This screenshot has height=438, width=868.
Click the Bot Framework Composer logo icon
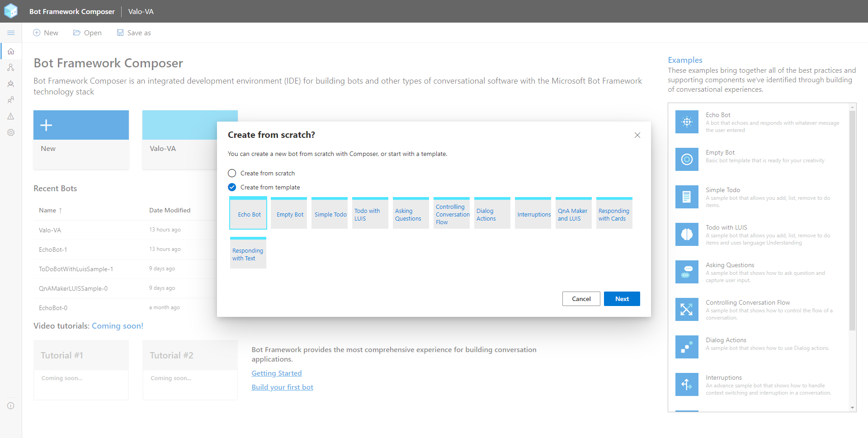[x=11, y=11]
